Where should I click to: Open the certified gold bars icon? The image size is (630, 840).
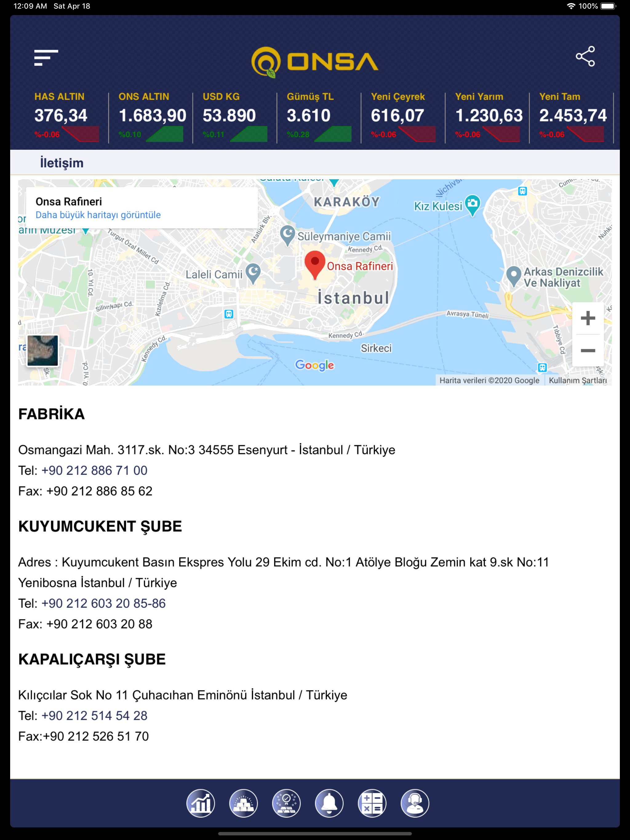point(286,803)
